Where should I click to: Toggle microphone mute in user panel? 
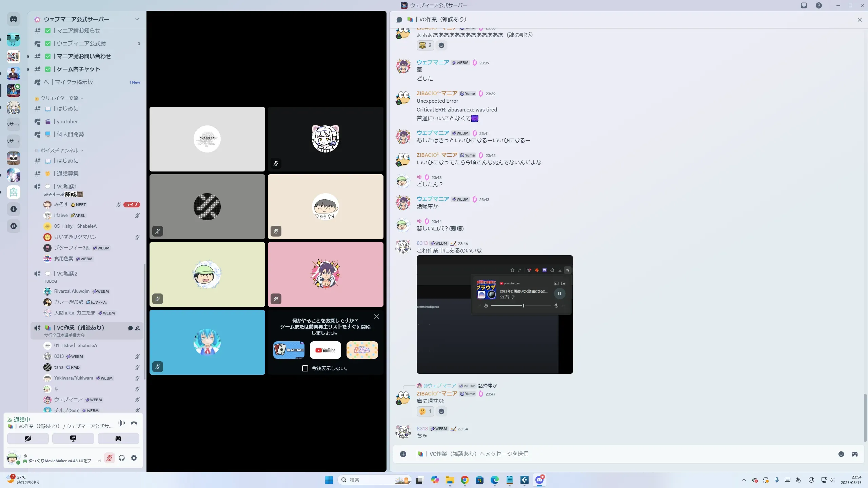coord(109,458)
